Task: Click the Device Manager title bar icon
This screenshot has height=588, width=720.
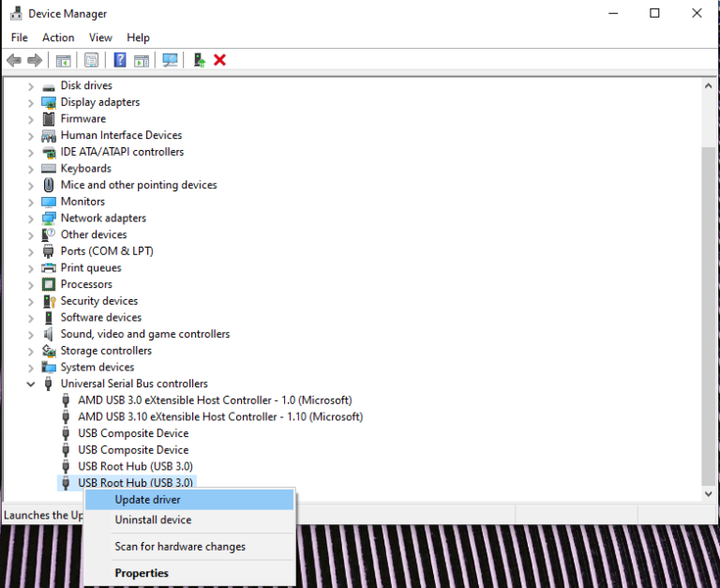Action: (x=16, y=13)
